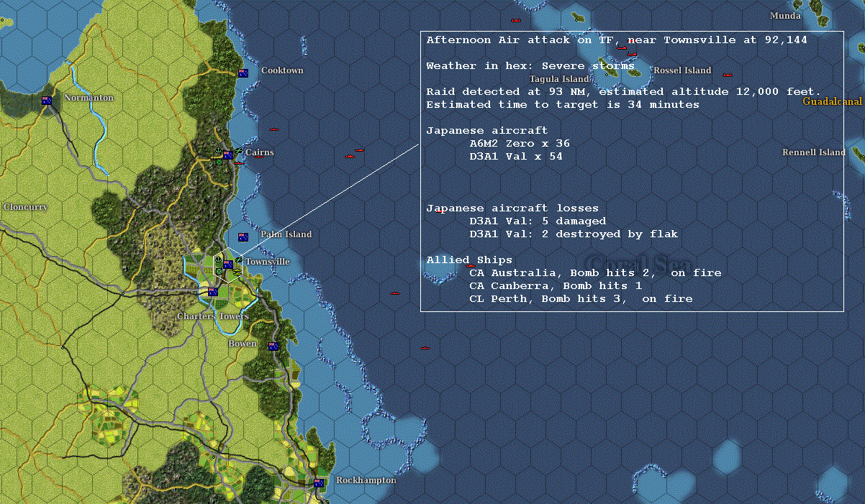Click the Rockhampton map label
Screen dimensions: 865x504
366,480
